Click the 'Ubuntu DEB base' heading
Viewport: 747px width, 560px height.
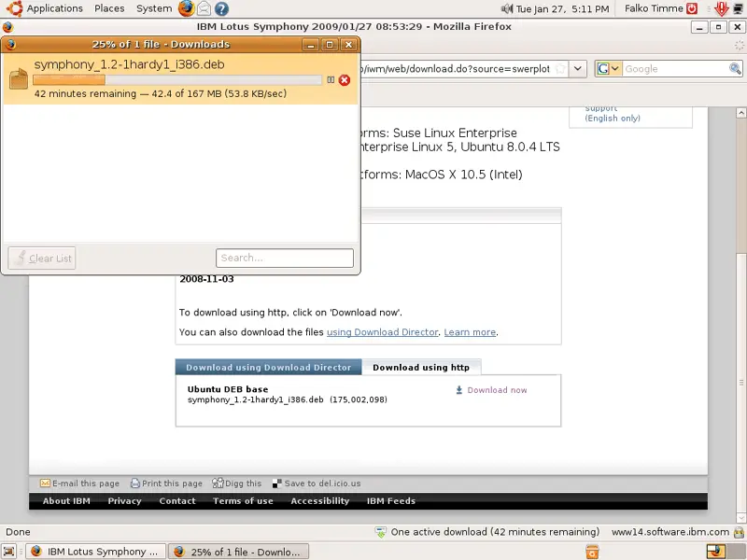228,389
